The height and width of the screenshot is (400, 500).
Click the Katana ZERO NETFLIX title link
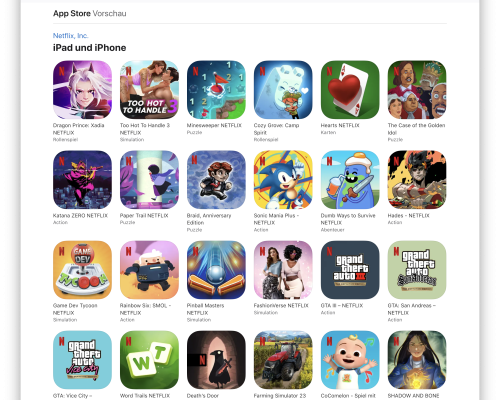point(80,216)
